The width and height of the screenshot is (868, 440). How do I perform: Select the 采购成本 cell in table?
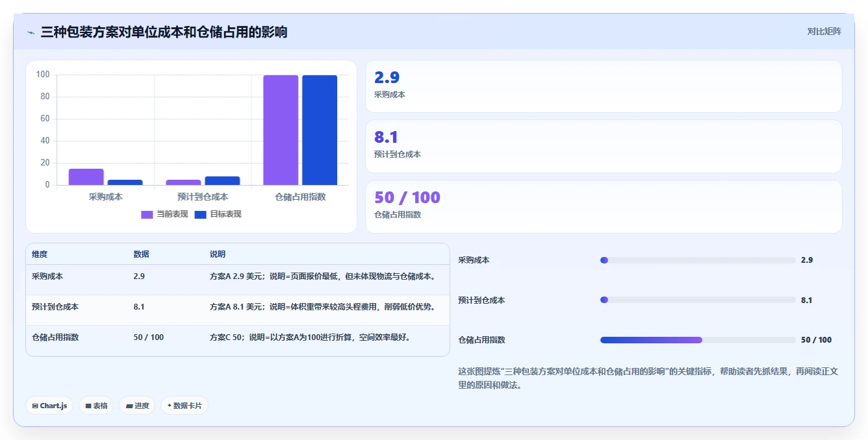coord(47,276)
